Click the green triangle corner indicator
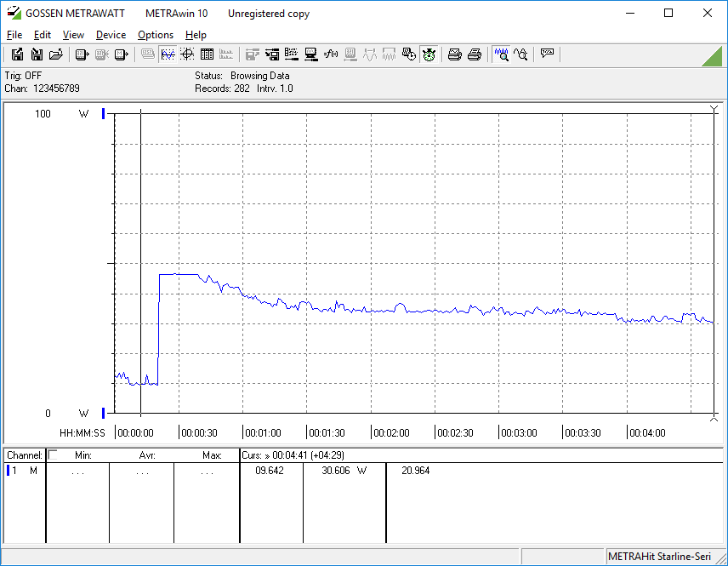The image size is (728, 566). point(713,56)
